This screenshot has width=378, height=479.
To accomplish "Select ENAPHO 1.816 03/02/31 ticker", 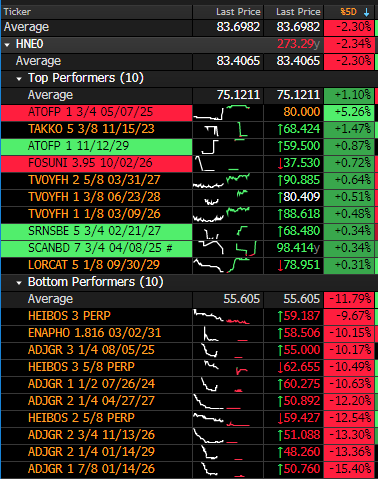I will click(x=94, y=333).
